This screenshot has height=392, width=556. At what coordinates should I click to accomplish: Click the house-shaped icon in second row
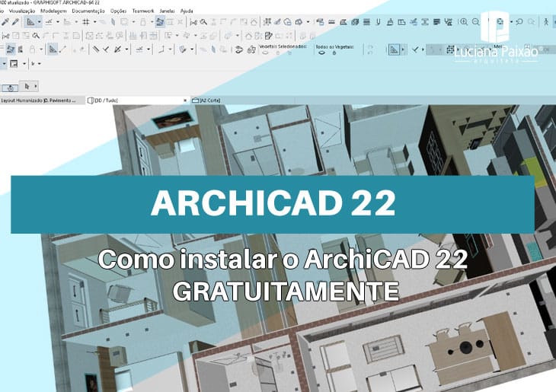pos(248,36)
